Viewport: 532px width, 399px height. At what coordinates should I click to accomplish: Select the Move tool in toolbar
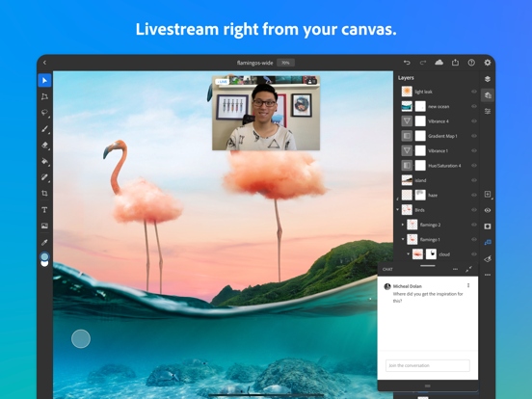point(44,80)
